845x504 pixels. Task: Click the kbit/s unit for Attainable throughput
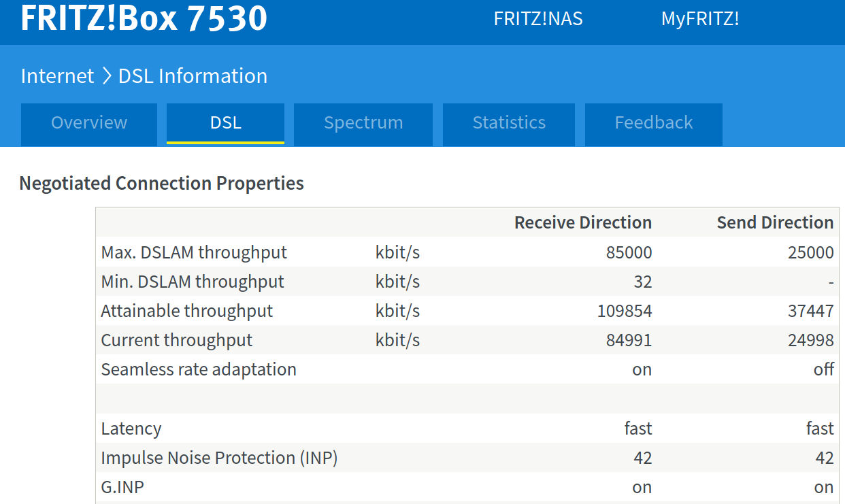397,311
